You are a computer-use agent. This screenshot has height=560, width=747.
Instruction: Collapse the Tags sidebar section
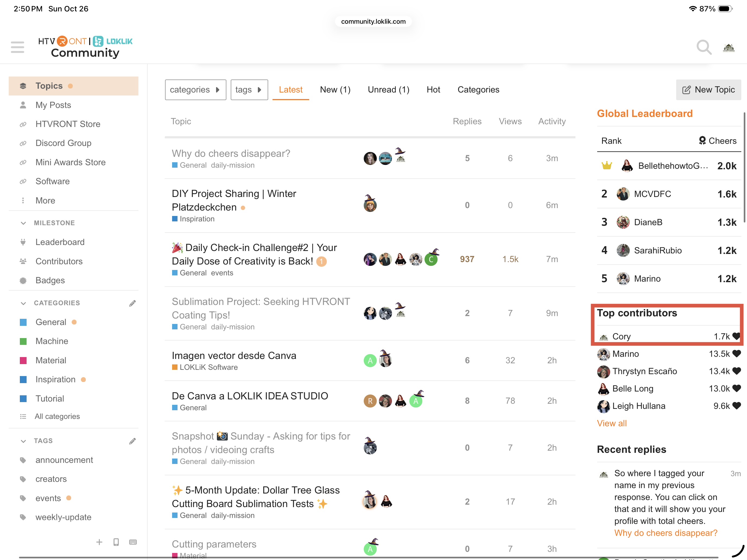[23, 441]
